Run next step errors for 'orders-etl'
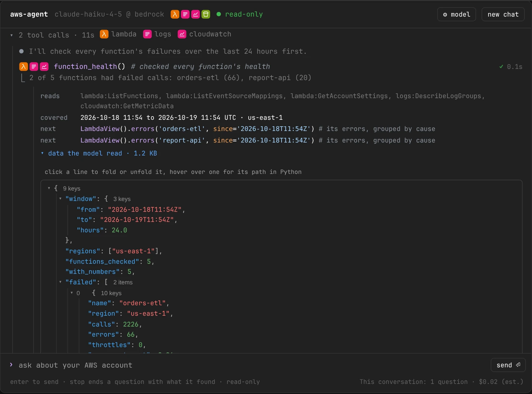Viewport: 532px width, 394px height. click(x=197, y=129)
